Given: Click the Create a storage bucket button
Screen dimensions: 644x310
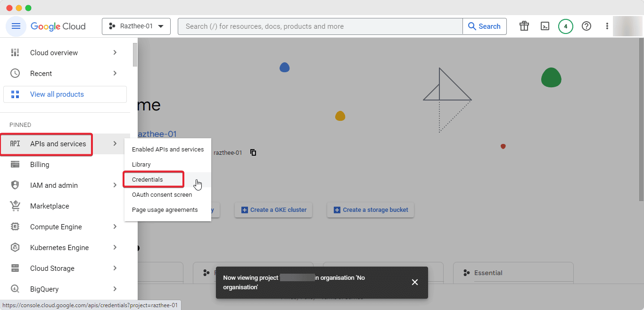Looking at the screenshot, I should (x=370, y=209).
